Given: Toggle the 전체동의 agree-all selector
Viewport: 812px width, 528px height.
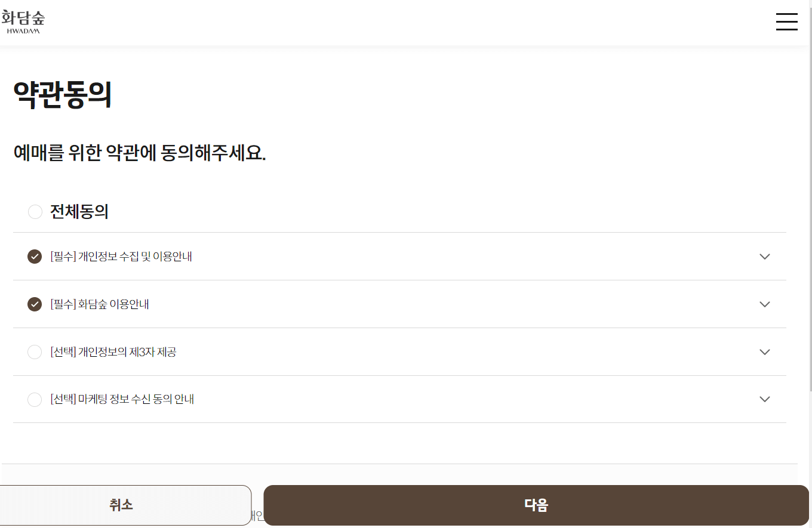Looking at the screenshot, I should (x=35, y=212).
